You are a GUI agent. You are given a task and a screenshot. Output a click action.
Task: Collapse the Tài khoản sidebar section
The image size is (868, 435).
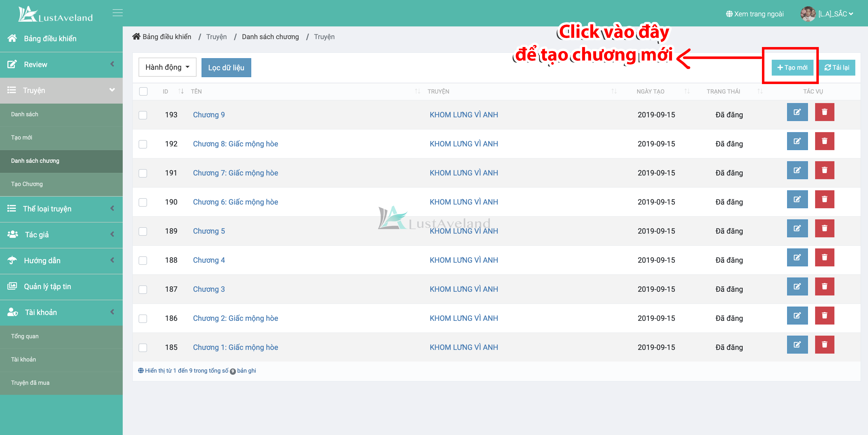[x=61, y=312]
